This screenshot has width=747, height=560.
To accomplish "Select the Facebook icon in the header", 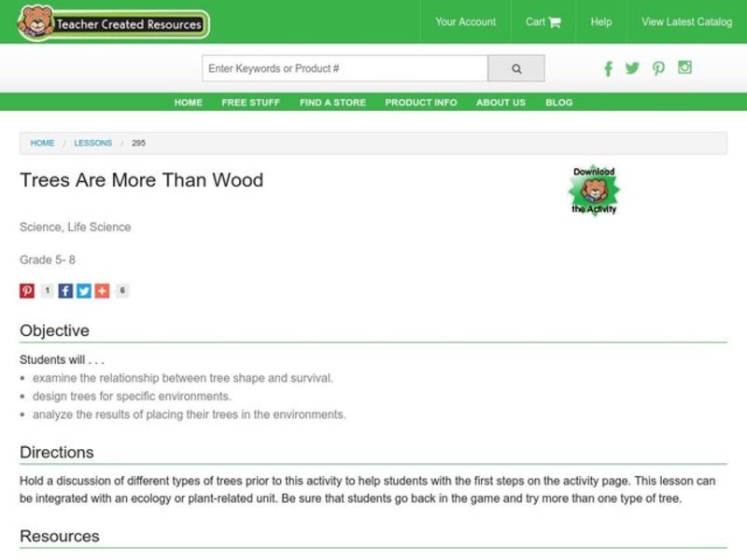I will 608,68.
